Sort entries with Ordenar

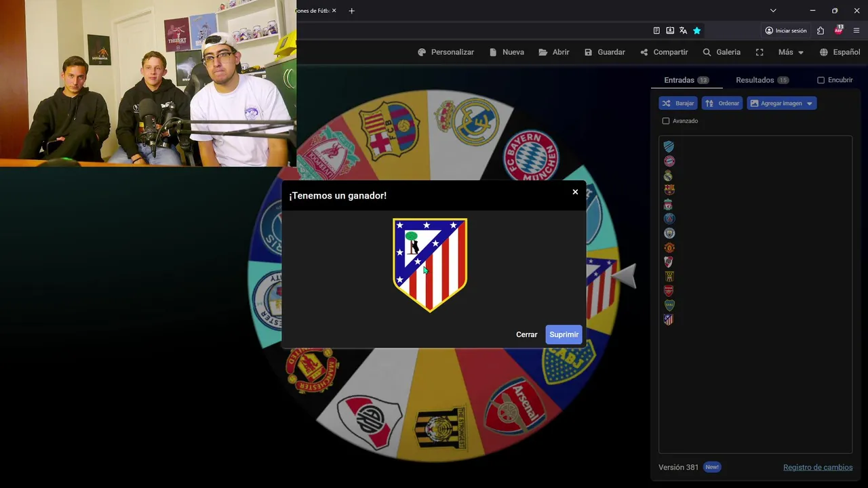click(x=722, y=103)
